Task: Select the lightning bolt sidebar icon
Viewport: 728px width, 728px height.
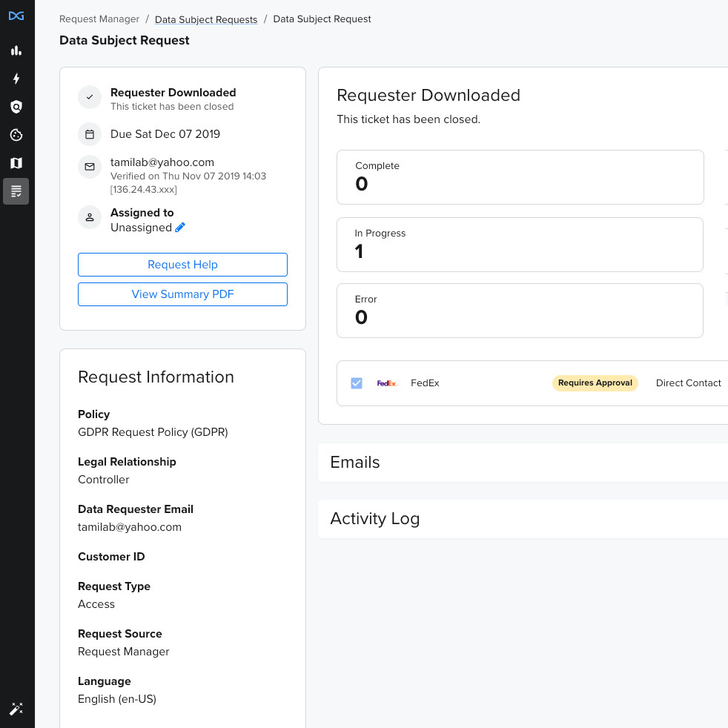Action: 16,79
